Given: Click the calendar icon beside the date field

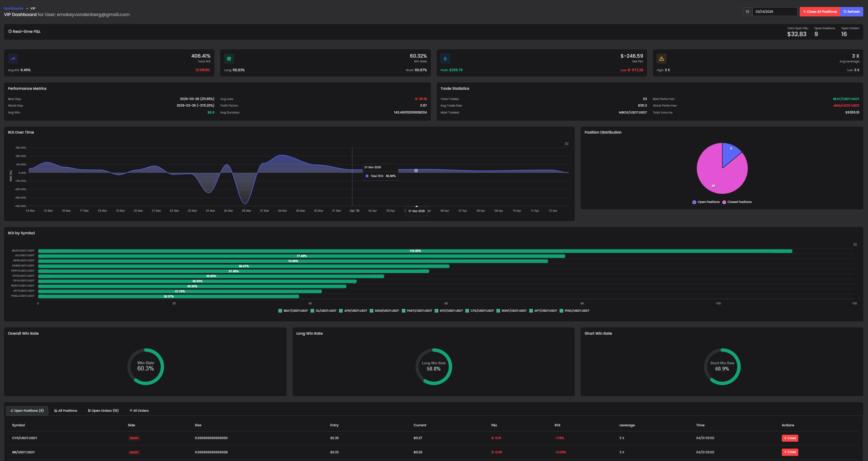Looking at the screenshot, I should coord(747,11).
